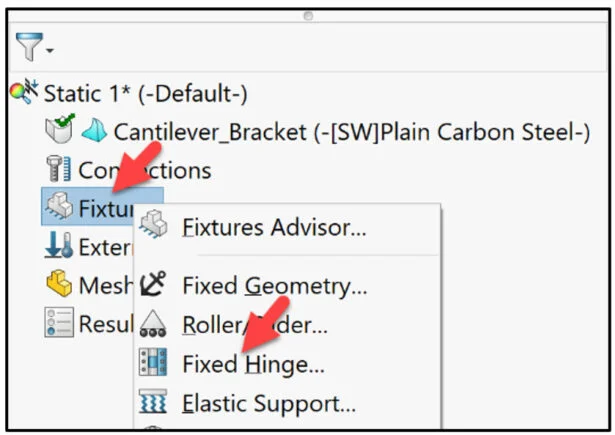Click the Fixtures folder icon
Image resolution: width=615 pixels, height=435 pixels.
click(58, 208)
